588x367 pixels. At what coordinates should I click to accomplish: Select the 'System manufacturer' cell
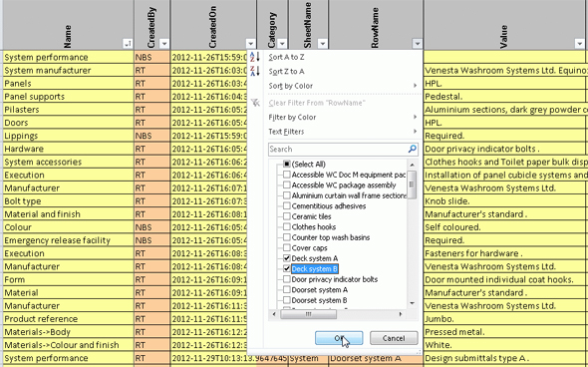click(x=68, y=70)
